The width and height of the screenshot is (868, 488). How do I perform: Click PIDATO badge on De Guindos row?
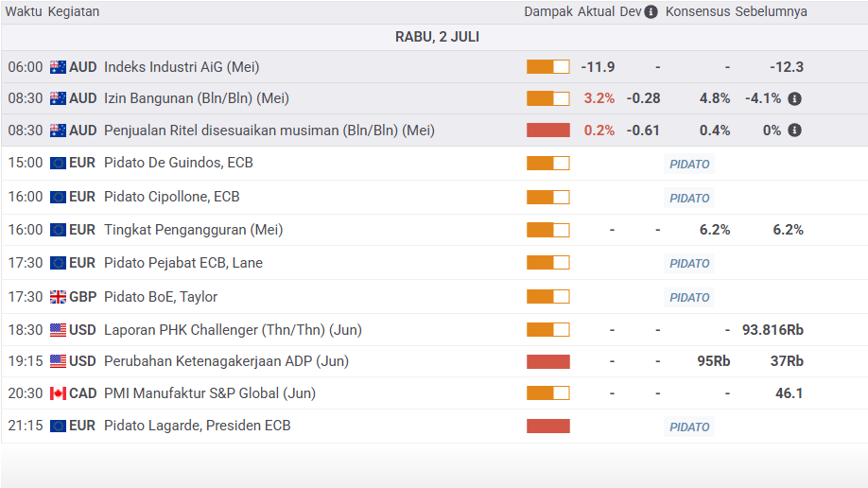689,164
